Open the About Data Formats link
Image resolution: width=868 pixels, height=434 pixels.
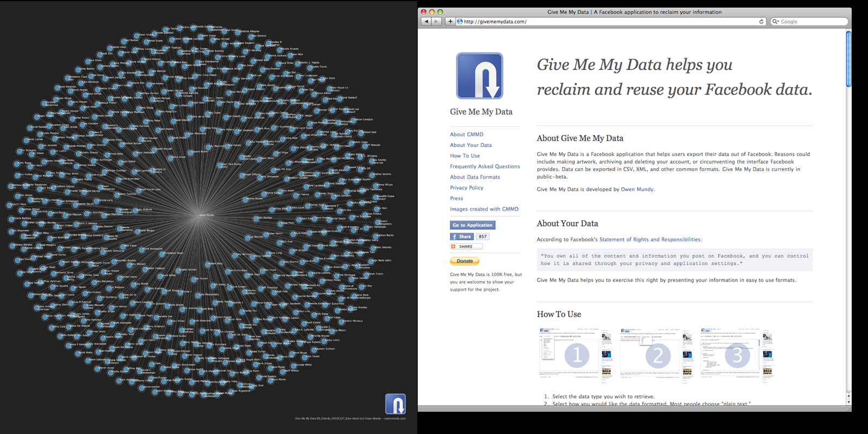[x=475, y=177]
